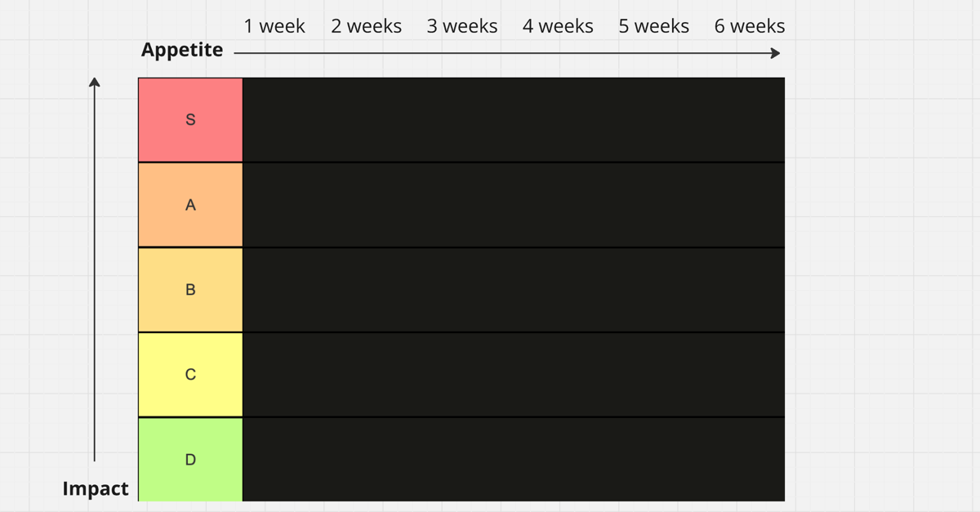Select the Impact axis label
The width and height of the screenshot is (980, 512).
tap(96, 489)
